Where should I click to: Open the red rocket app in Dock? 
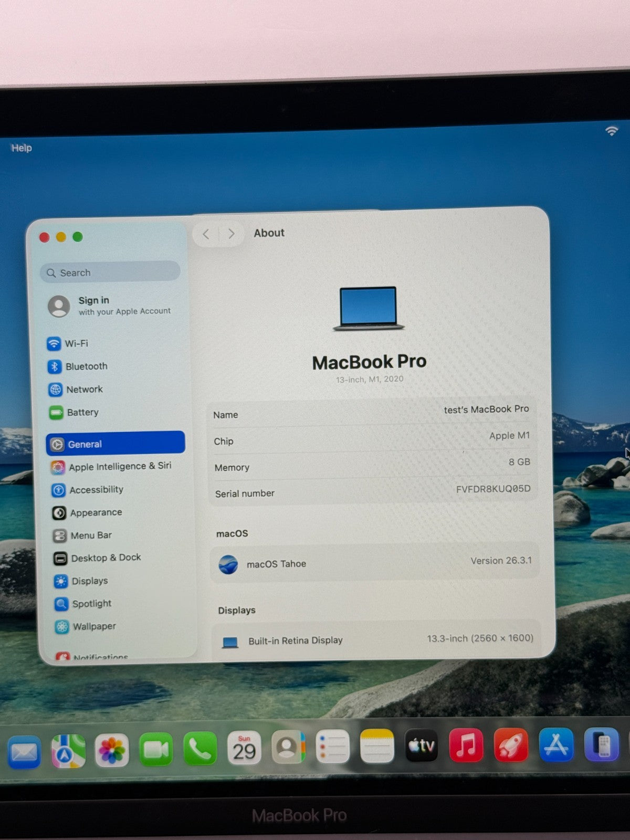pos(511,744)
